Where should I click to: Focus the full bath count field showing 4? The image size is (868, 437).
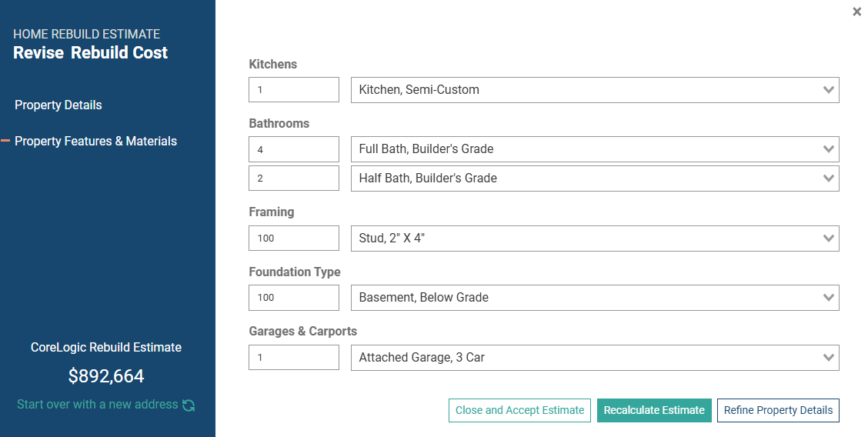[294, 149]
